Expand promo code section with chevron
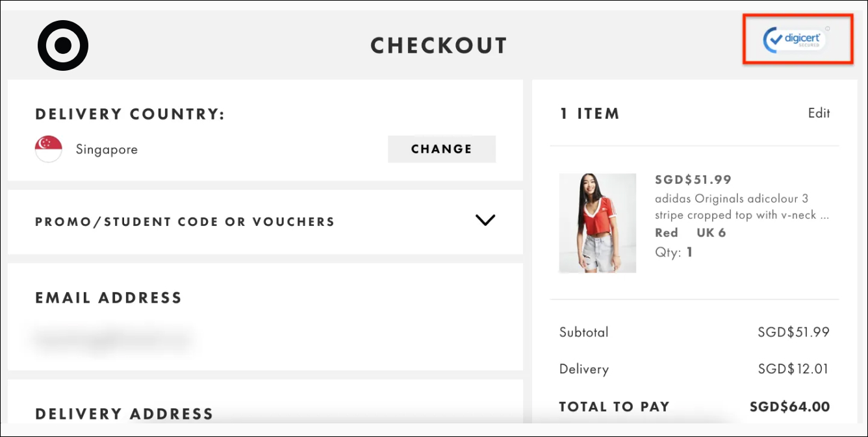Viewport: 868px width, 437px height. pyautogui.click(x=485, y=220)
